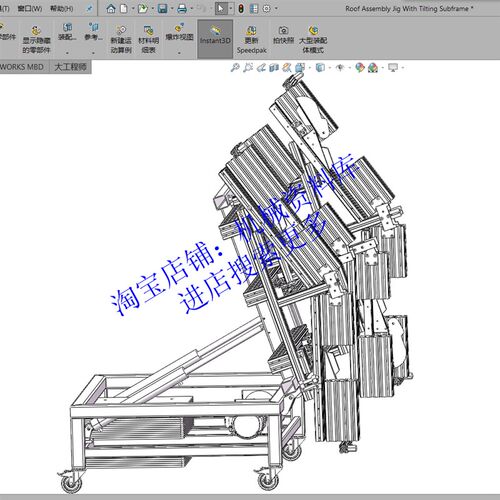
Task: Click the Rebuild traffic light icon
Action: 241,8
